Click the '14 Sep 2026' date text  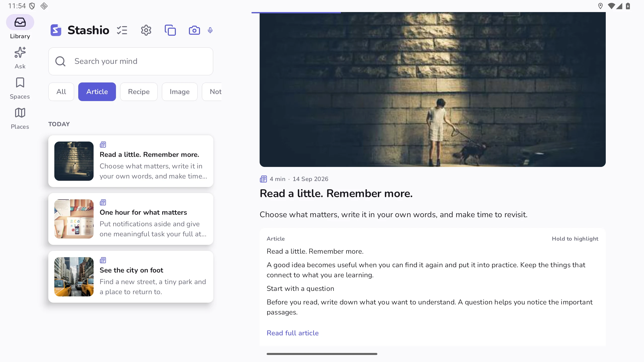(310, 179)
